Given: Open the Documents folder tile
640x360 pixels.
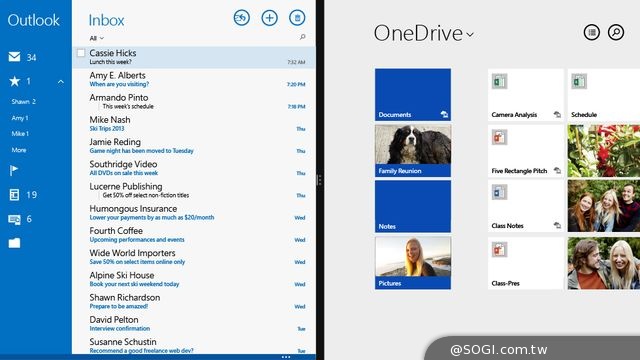Looking at the screenshot, I should 413,95.
